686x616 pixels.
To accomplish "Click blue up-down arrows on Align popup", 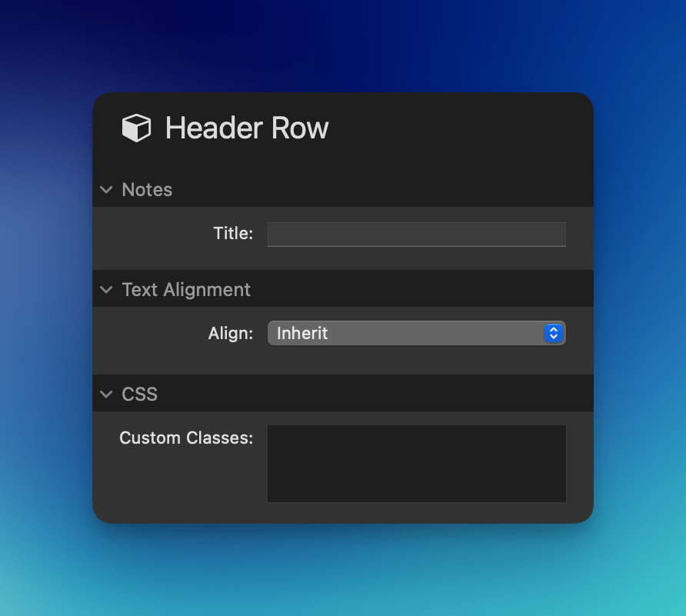I will [554, 334].
